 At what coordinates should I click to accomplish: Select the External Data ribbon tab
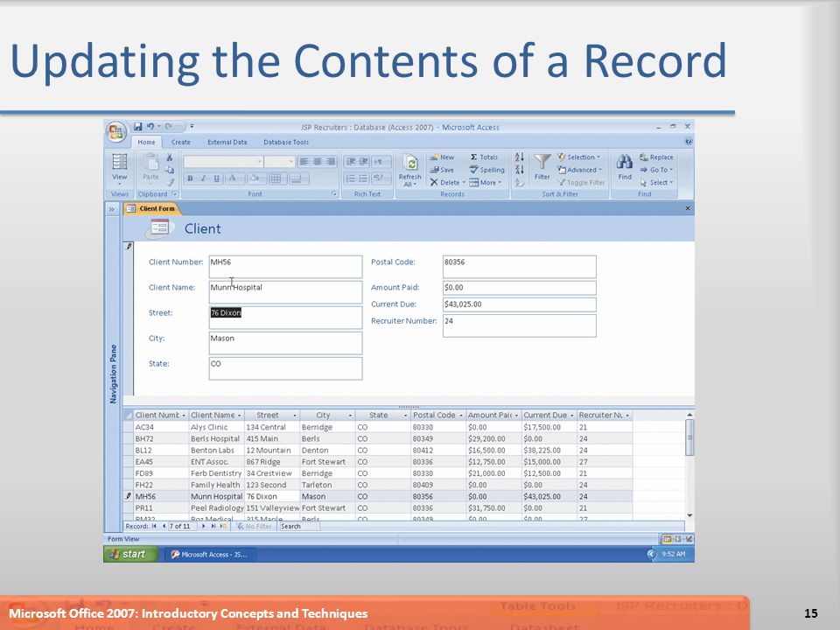pyautogui.click(x=227, y=142)
